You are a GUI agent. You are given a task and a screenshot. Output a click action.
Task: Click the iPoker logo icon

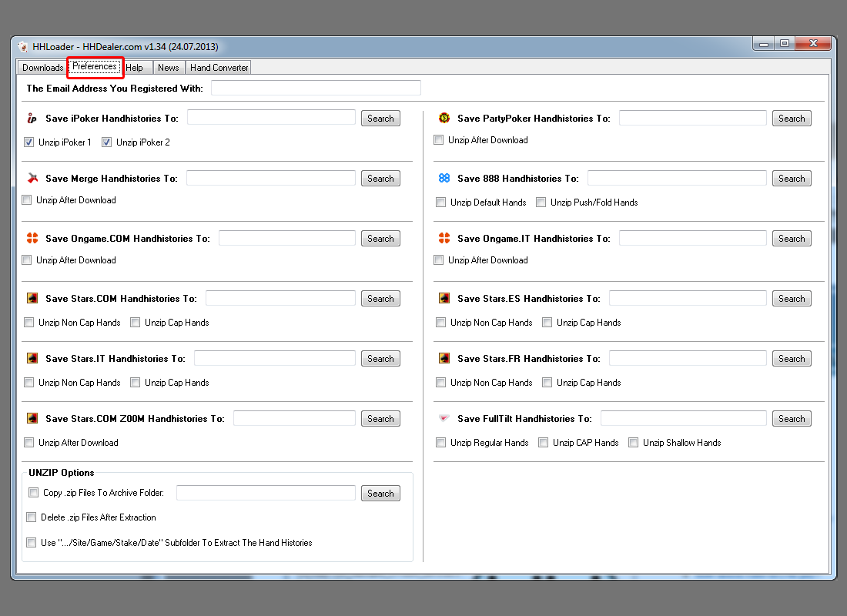coord(32,119)
